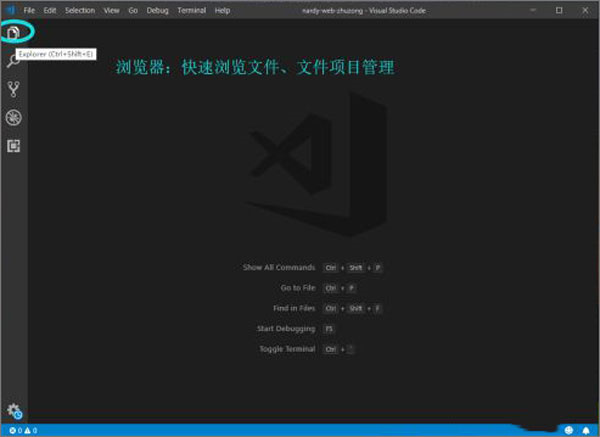
Task: Click the warnings count in status bar
Action: [x=31, y=430]
